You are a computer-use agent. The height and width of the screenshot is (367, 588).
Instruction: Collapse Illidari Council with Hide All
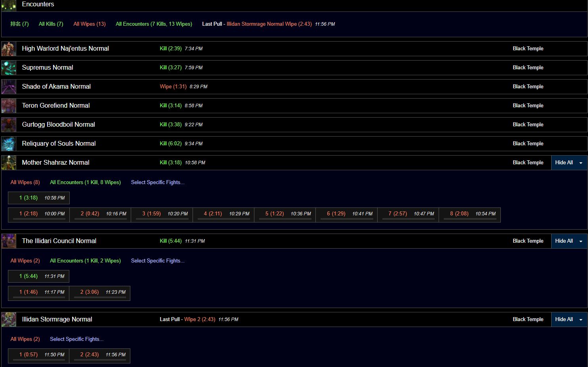[569, 241]
